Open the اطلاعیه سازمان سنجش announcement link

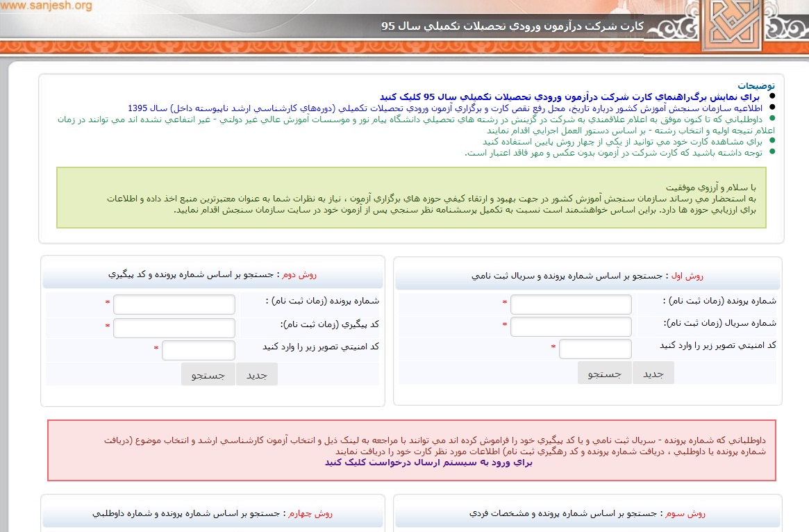coord(444,108)
